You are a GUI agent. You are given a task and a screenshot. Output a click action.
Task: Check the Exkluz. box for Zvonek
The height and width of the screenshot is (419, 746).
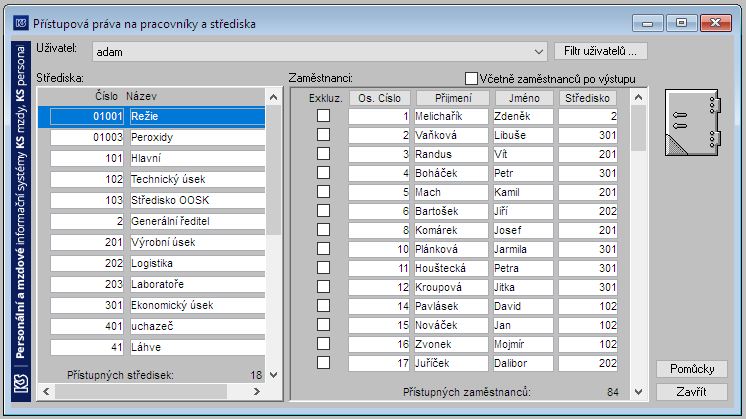[324, 344]
